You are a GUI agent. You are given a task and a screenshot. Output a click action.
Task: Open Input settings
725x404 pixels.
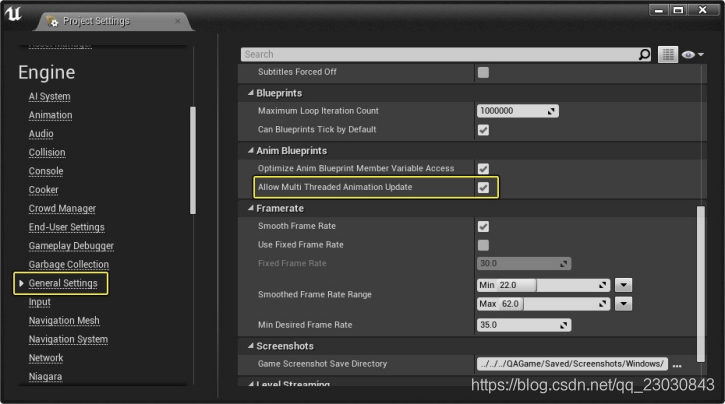click(x=40, y=302)
